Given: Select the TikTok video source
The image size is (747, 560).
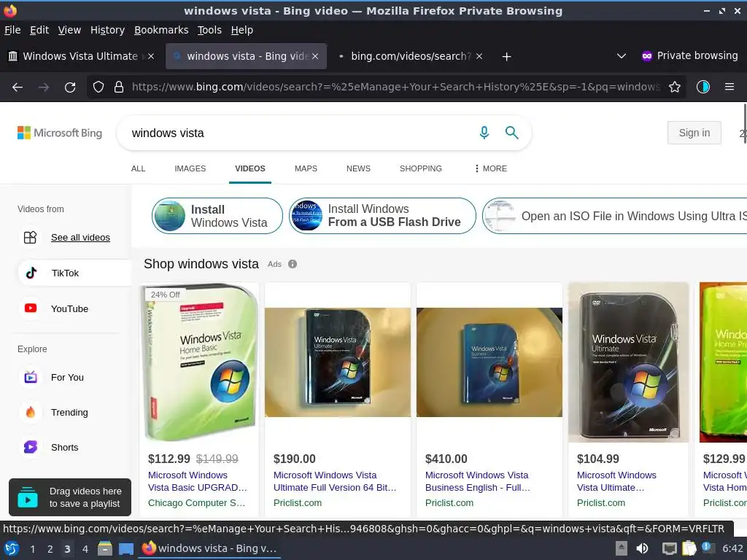Looking at the screenshot, I should 74,273.
